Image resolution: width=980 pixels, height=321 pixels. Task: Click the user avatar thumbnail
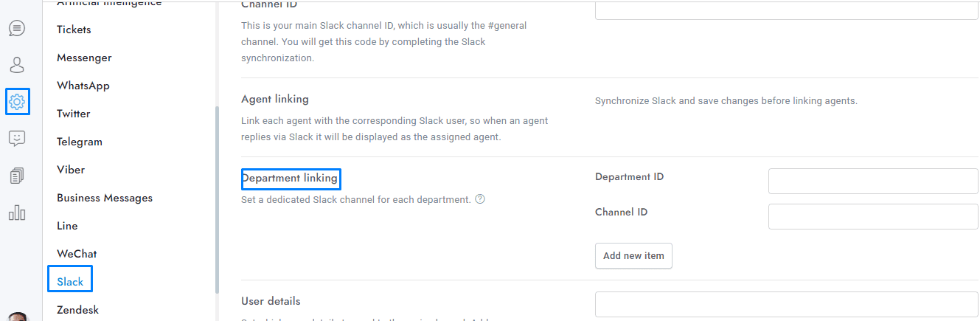pos(20,317)
